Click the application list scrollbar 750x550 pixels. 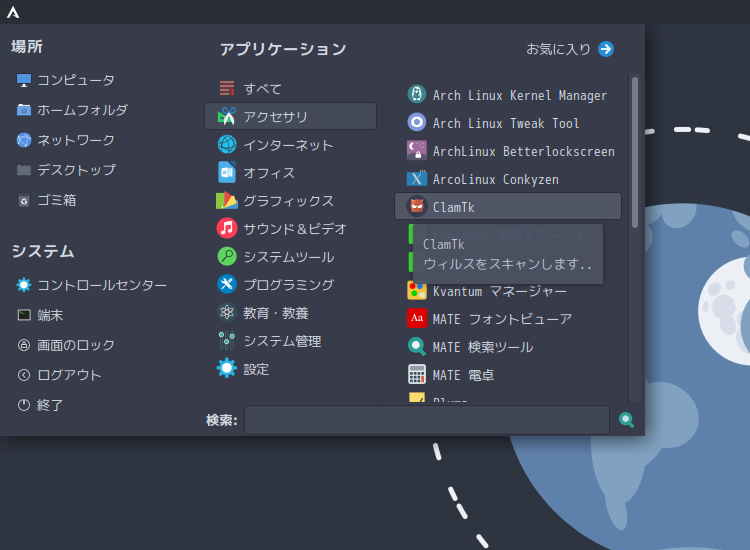[635, 153]
